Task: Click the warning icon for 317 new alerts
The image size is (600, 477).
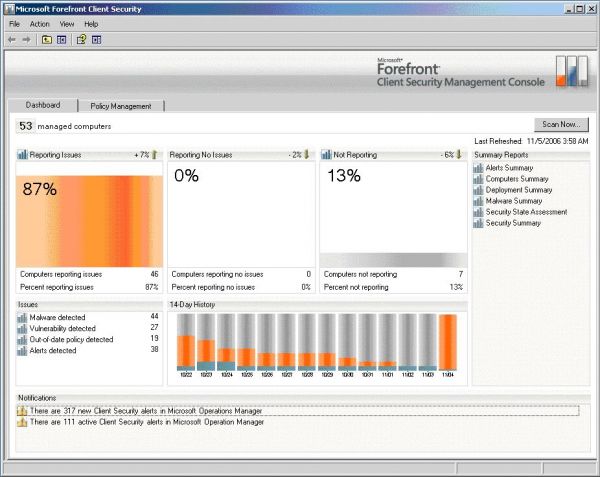Action: (22, 411)
